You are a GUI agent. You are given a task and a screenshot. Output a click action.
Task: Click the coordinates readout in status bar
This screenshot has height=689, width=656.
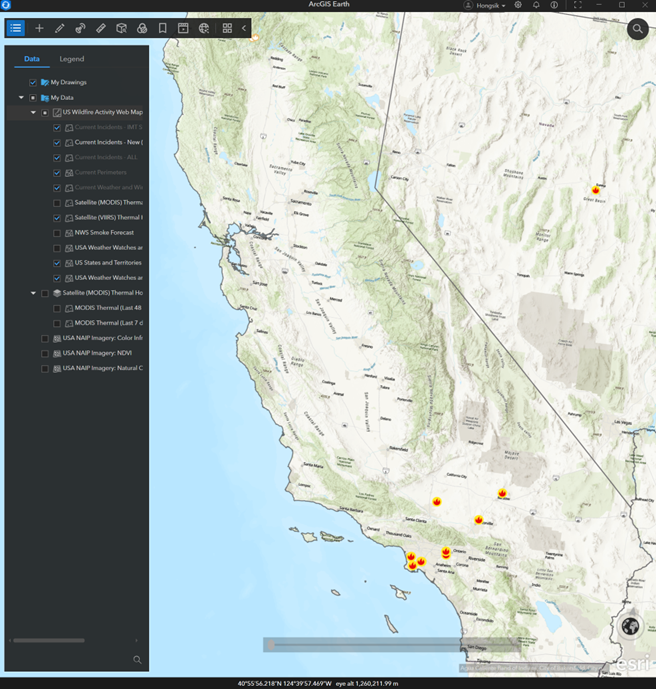pos(285,683)
